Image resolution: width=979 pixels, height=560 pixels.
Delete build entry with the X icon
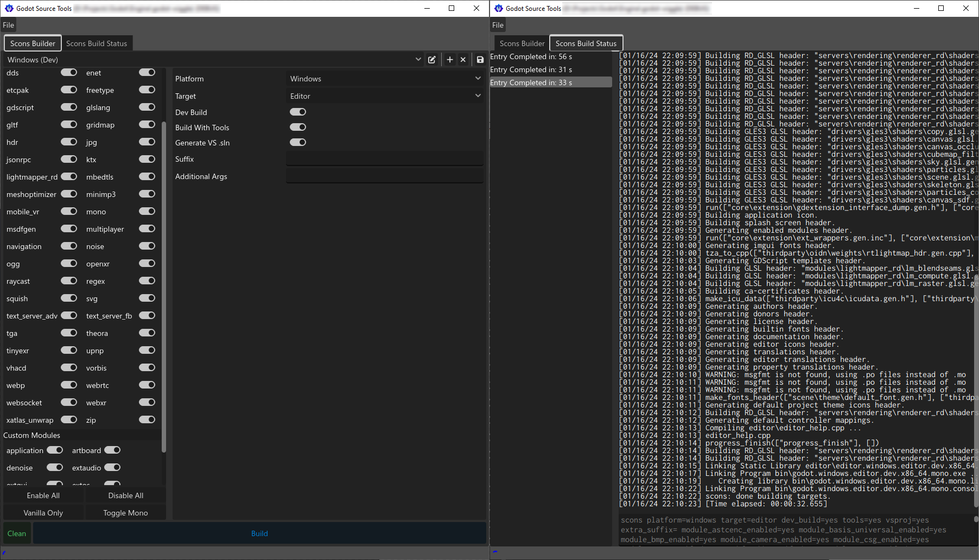click(463, 60)
